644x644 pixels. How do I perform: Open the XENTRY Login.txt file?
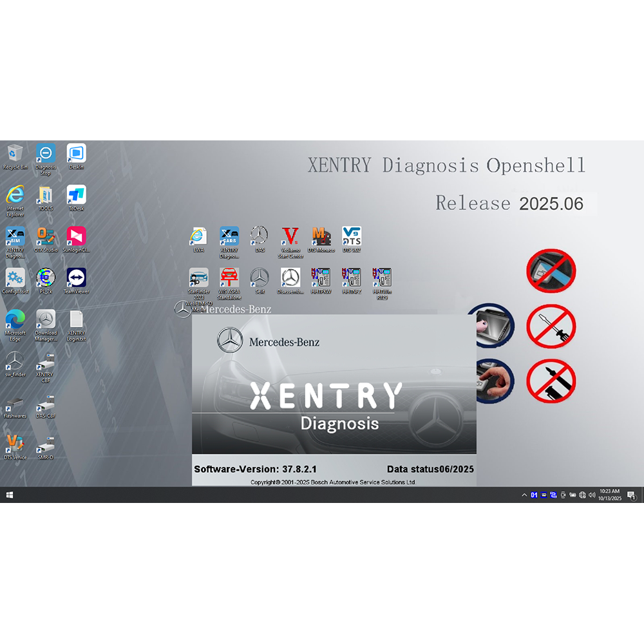click(x=76, y=319)
